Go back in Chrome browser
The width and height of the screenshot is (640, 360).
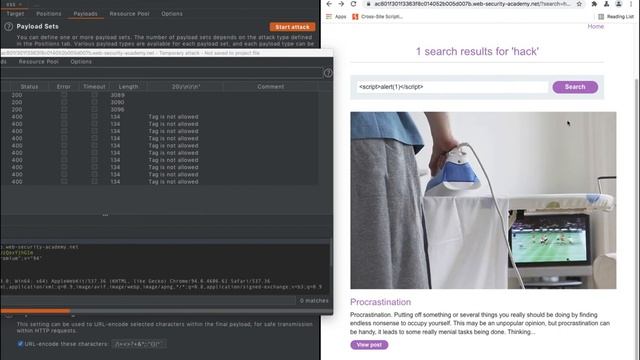pyautogui.click(x=329, y=4)
